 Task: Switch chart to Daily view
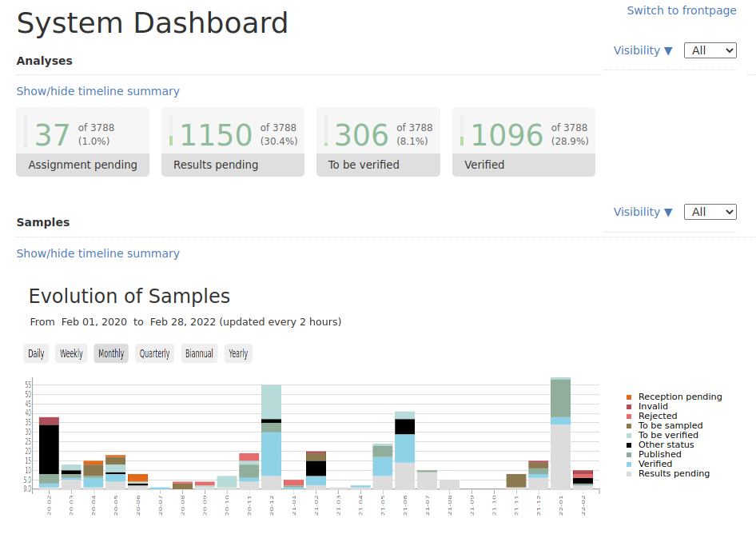click(x=36, y=353)
